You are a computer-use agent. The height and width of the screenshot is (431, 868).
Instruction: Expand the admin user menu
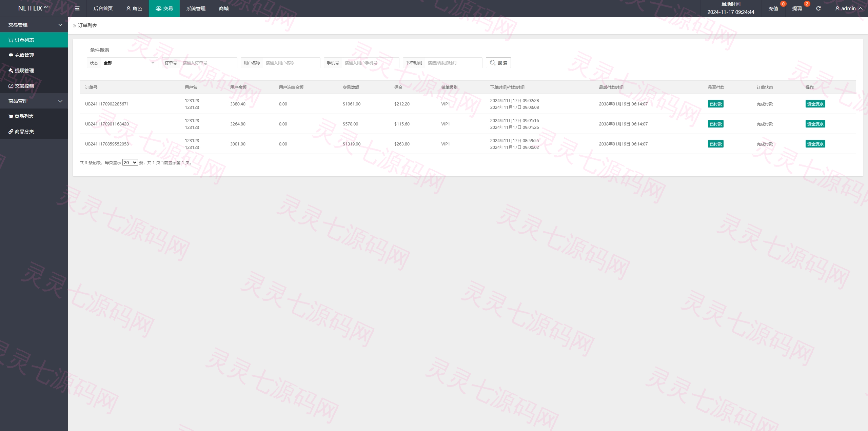849,8
